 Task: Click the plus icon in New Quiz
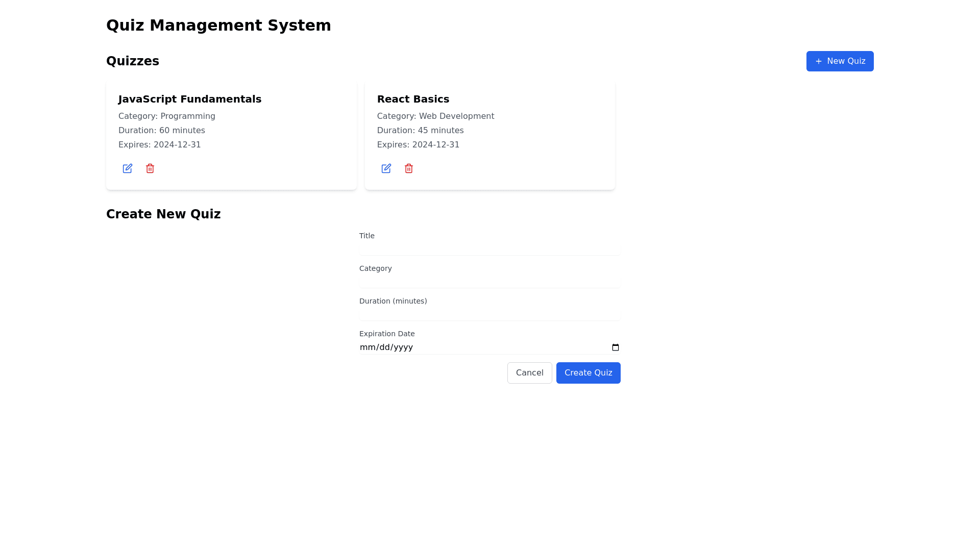click(818, 61)
